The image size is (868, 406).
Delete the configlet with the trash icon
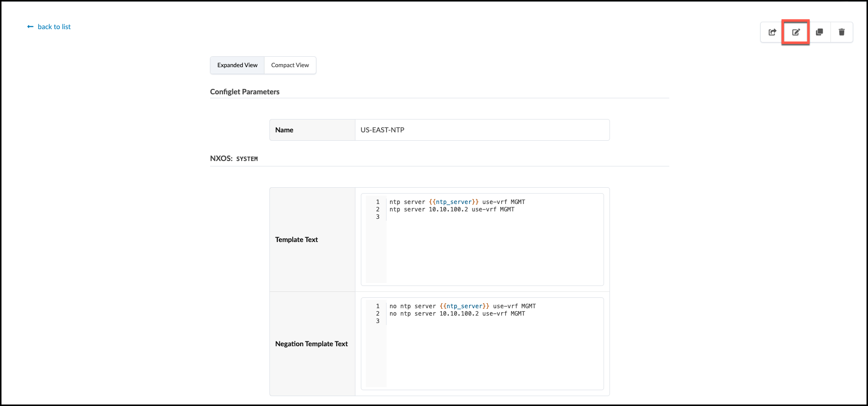(841, 32)
